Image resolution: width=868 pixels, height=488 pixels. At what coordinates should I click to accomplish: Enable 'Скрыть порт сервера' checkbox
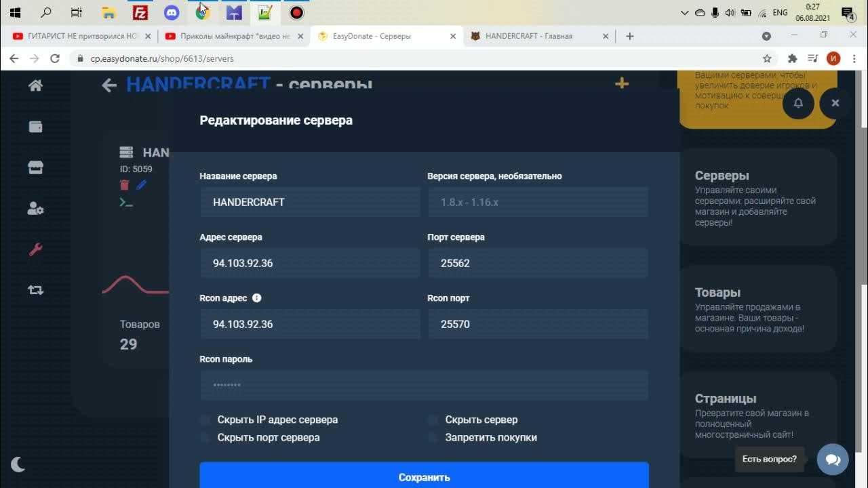(205, 437)
